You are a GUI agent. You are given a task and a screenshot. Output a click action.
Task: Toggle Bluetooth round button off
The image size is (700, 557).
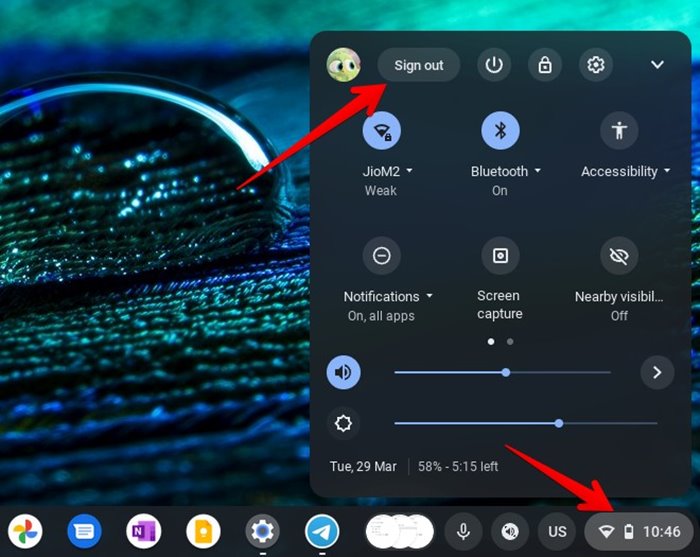[x=500, y=130]
